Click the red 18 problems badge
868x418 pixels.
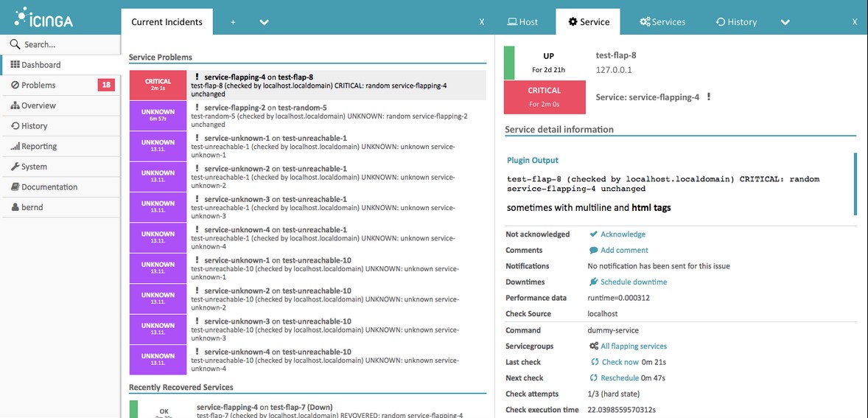(x=106, y=85)
